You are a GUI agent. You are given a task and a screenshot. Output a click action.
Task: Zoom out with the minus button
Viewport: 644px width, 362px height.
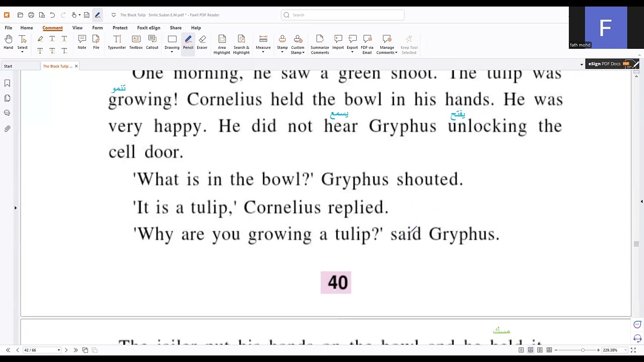pyautogui.click(x=556, y=350)
